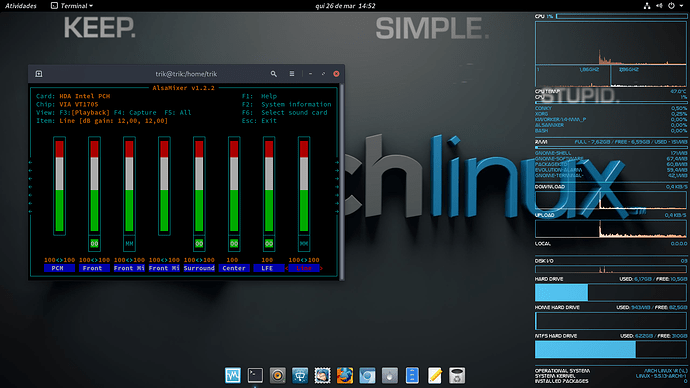Select the PCM channel label
Image resolution: width=690 pixels, height=388 pixels.
click(59, 268)
